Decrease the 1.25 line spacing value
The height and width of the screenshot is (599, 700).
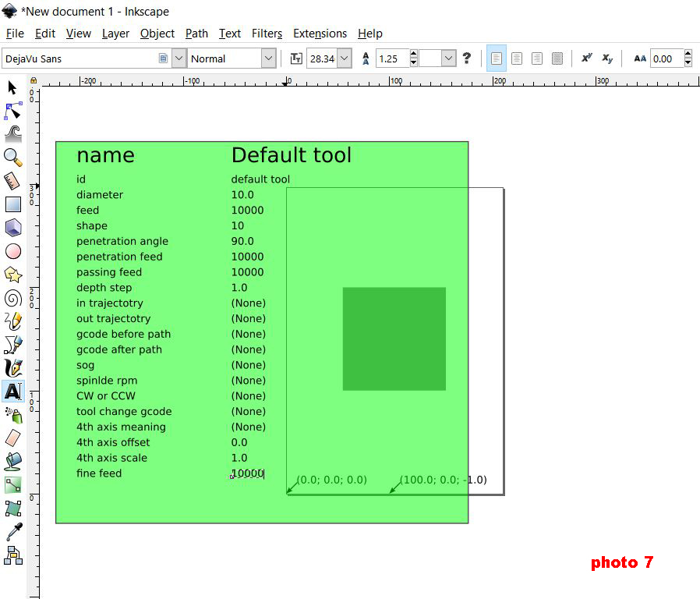pos(413,63)
